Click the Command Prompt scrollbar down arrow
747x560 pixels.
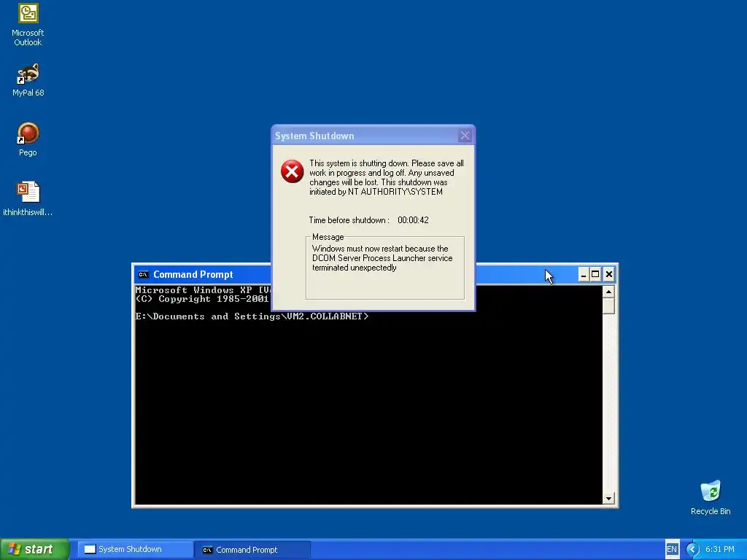click(x=608, y=499)
